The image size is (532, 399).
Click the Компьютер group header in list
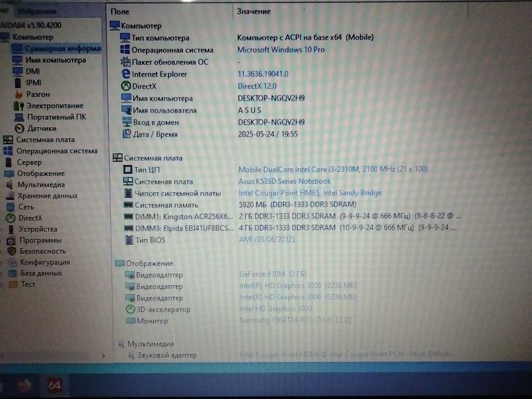pyautogui.click(x=136, y=26)
